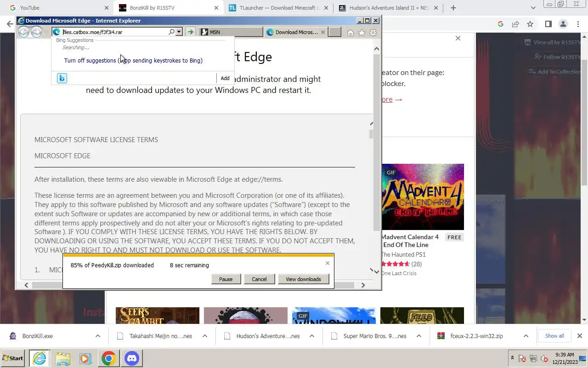Open Windows Media Player from taskbar

pyautogui.click(x=85, y=358)
